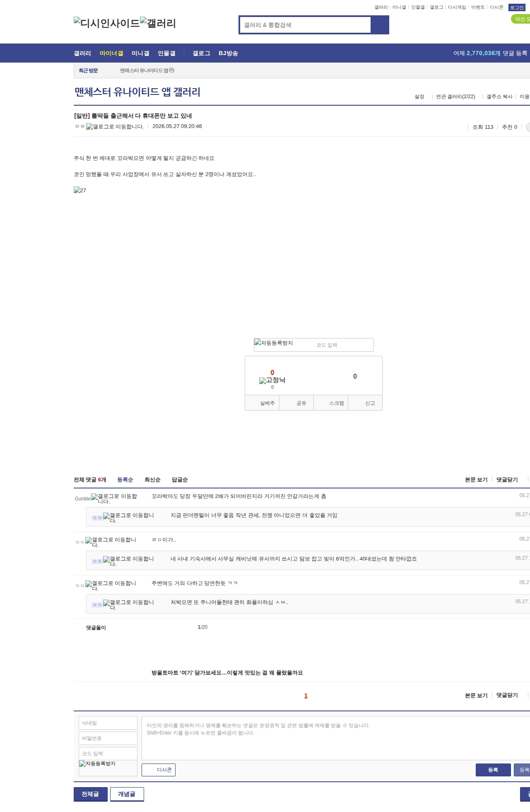Click 본문 보기 below the comment list
The height and width of the screenshot is (812, 530).
476,695
